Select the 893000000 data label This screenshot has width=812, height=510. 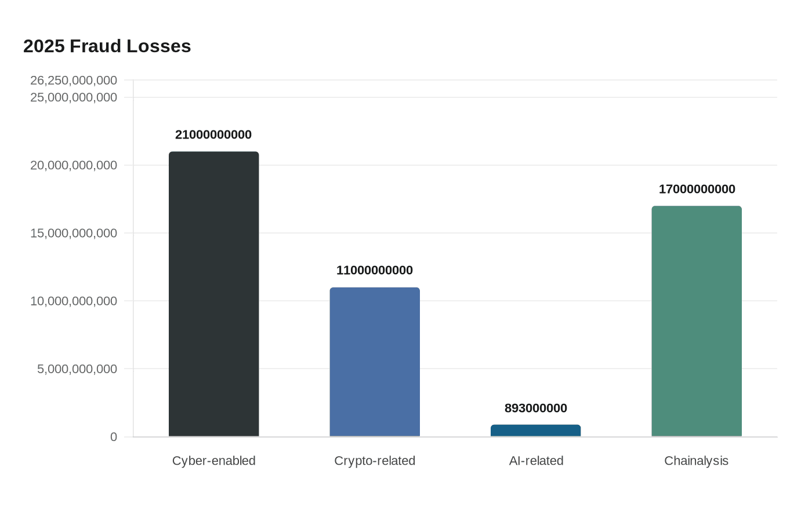click(x=535, y=409)
